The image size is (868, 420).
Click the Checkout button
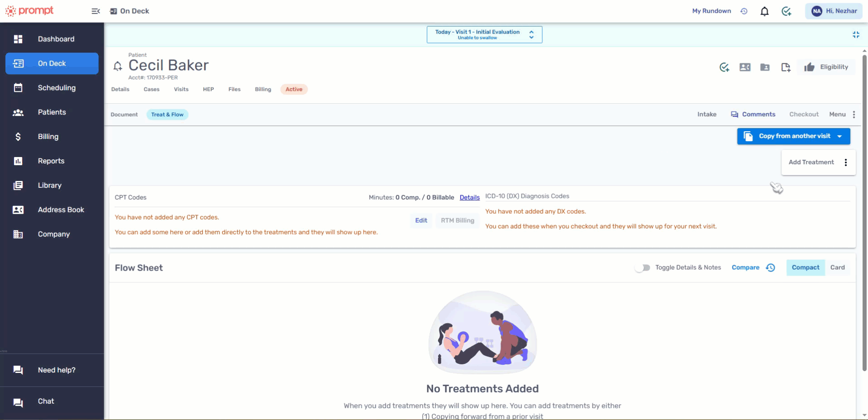[x=804, y=115]
